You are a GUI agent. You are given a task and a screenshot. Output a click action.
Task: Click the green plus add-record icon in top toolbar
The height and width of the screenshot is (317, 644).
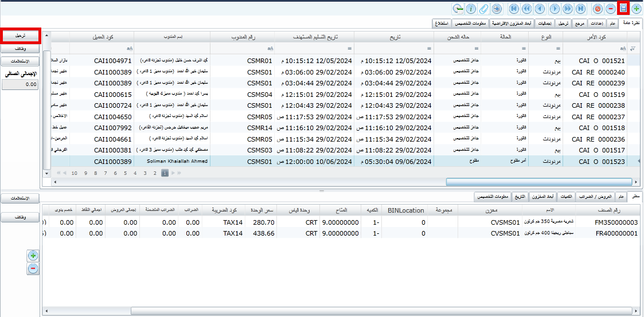coord(636,9)
